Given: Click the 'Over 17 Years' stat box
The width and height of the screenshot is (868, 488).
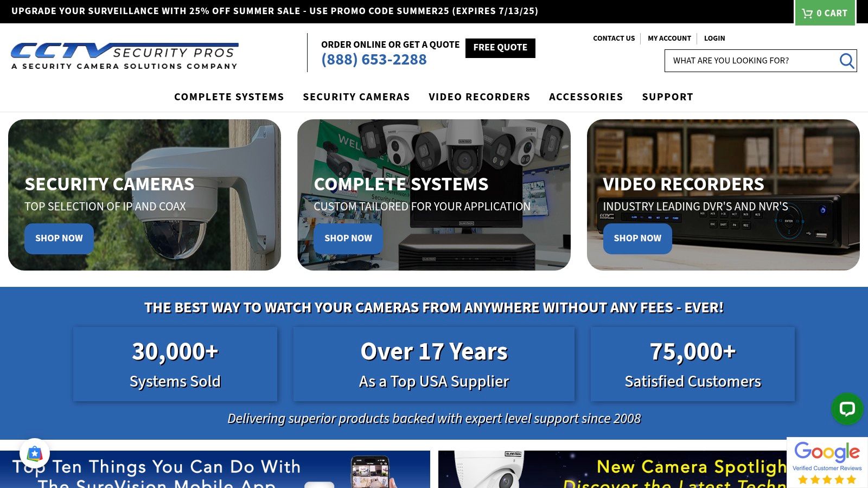Looking at the screenshot, I should click(x=434, y=364).
